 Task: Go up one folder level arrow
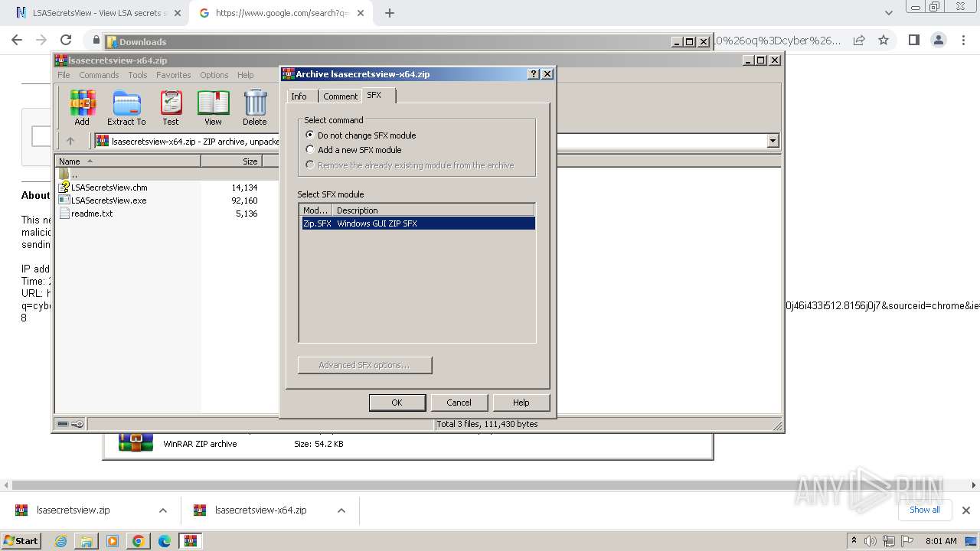click(x=70, y=141)
